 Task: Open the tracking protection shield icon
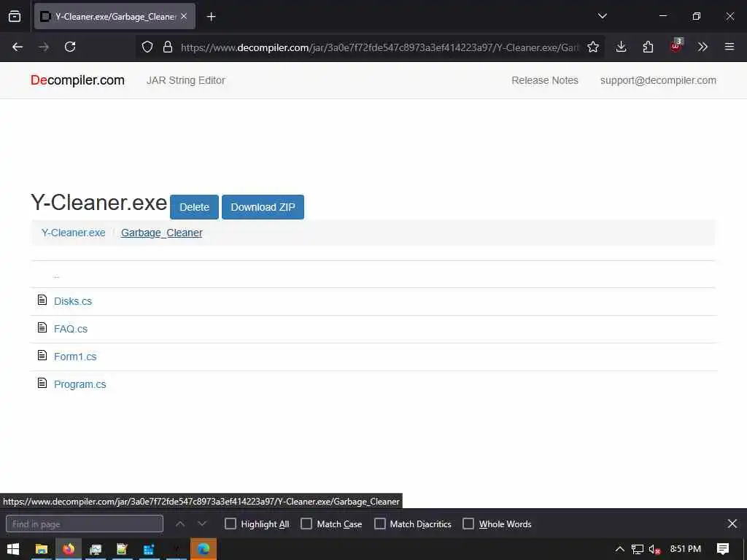point(147,47)
